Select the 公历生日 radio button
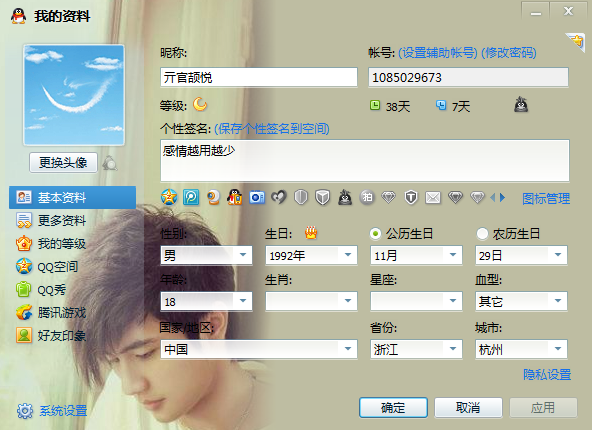 point(375,234)
